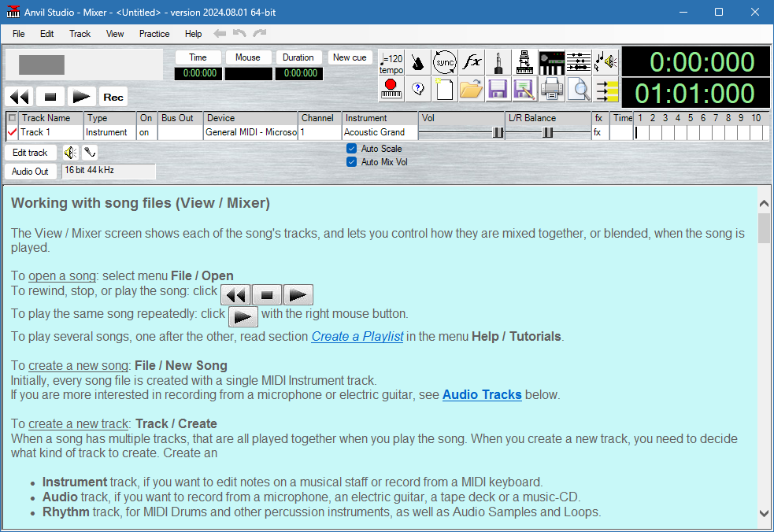
Task: Adjust the Track 1 L/R Balance slider
Action: pos(549,132)
